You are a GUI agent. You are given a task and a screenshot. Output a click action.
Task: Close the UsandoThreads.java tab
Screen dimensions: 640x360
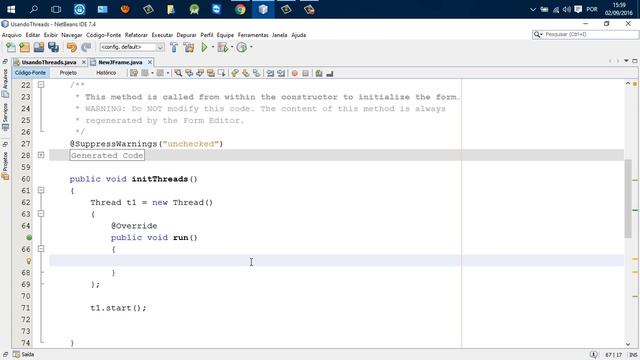pyautogui.click(x=84, y=62)
